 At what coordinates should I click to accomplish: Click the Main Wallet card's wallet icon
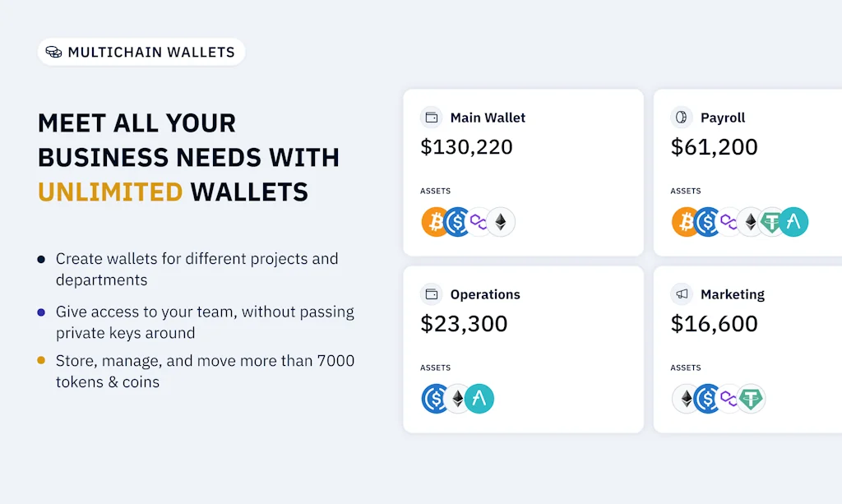(432, 118)
